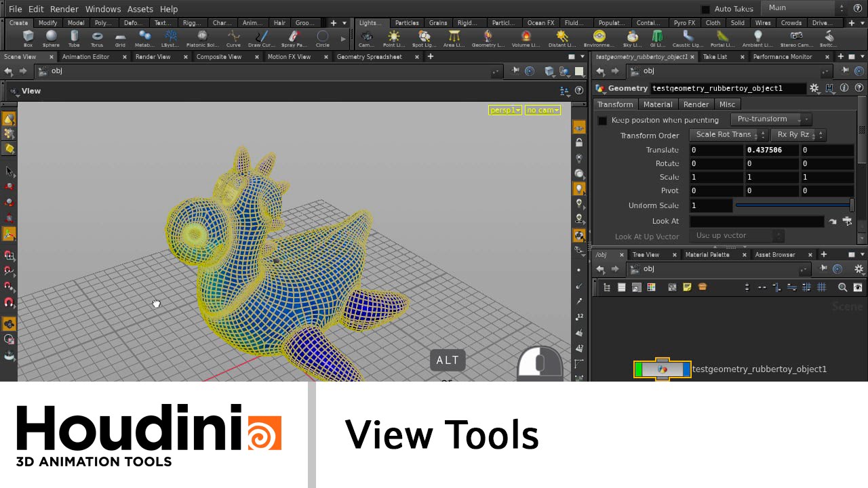Switch to the Material parameter tab

pos(658,104)
